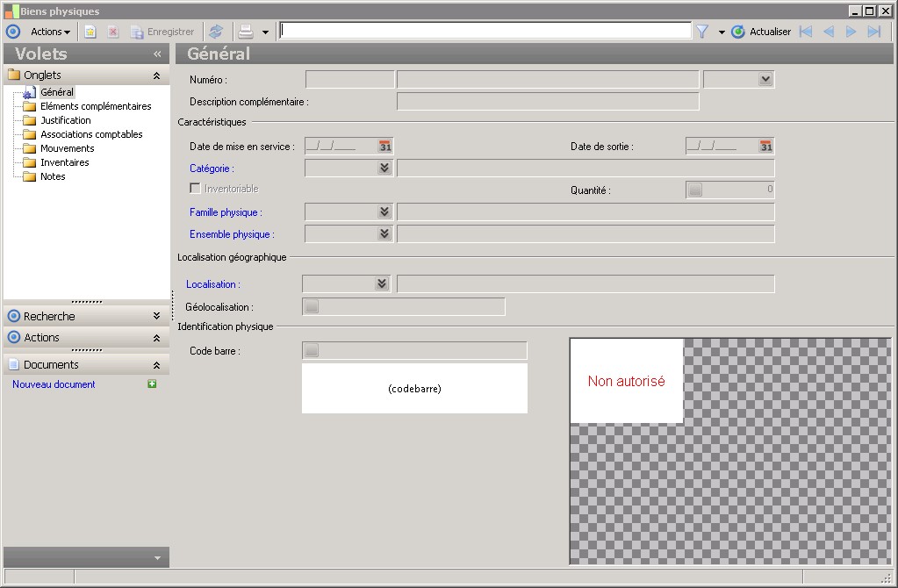Image resolution: width=898 pixels, height=588 pixels.
Task: Click the Code barre field button
Action: [x=312, y=350]
